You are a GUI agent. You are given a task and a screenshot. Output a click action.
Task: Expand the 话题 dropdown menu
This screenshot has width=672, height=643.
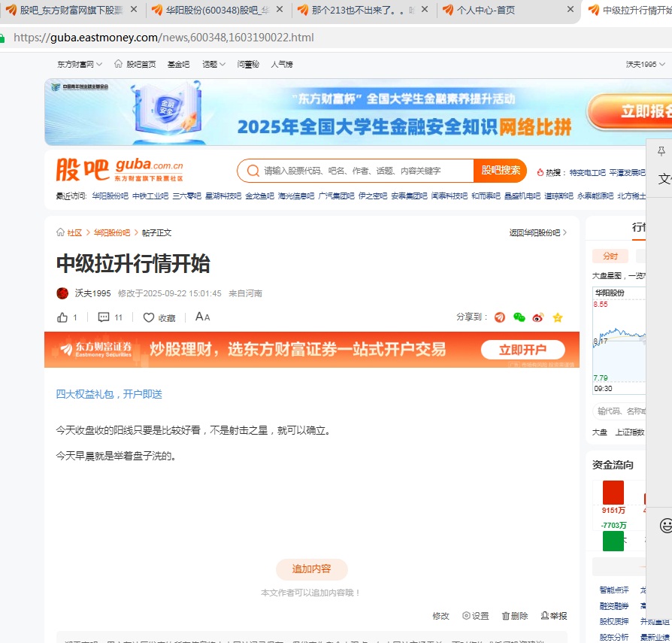tap(213, 65)
